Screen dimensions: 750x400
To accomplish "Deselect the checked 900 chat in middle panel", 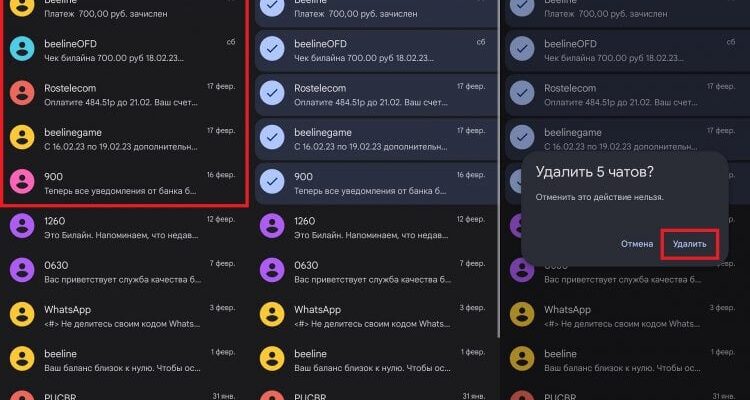I will pos(273,182).
